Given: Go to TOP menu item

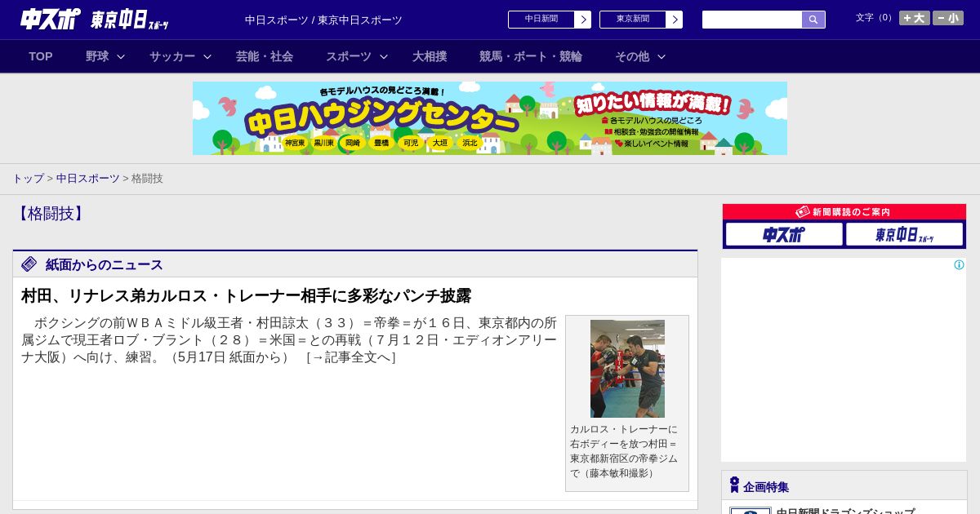Looking at the screenshot, I should coord(41,56).
